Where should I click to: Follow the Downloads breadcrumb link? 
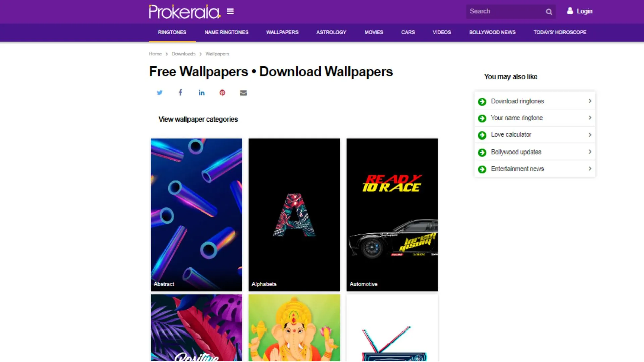pos(183,54)
